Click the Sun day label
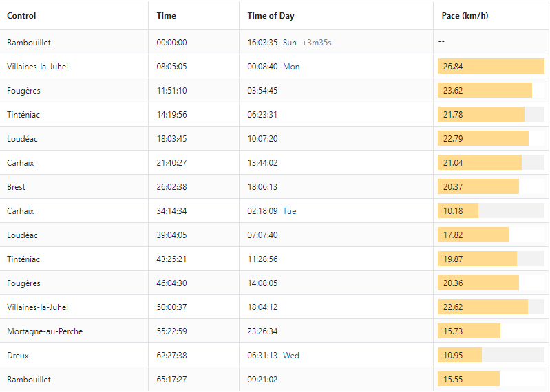This screenshot has height=392, width=550. (x=290, y=43)
